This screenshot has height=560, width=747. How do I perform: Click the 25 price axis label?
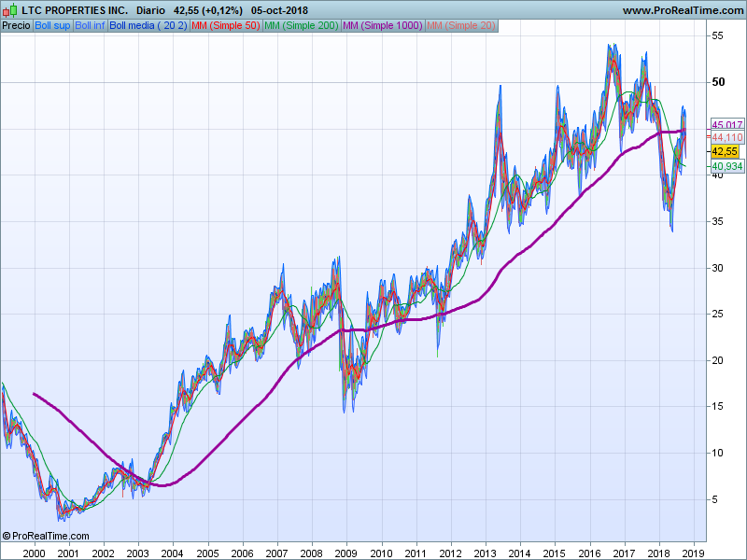coord(717,314)
